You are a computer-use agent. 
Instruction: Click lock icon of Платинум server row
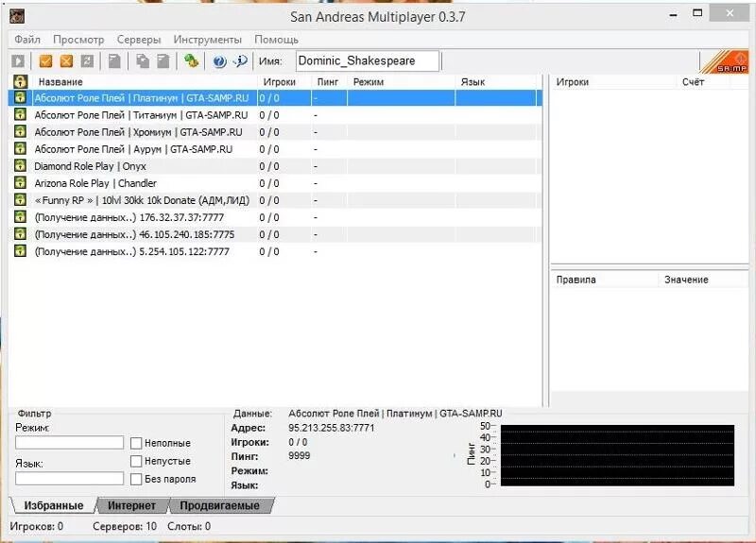tap(20, 98)
